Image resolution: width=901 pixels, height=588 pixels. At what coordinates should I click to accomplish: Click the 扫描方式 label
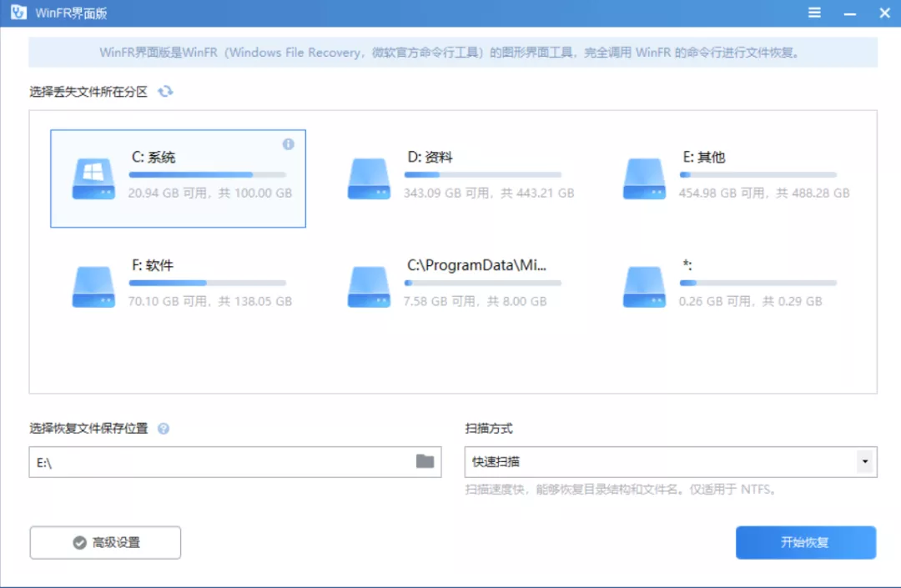(x=488, y=429)
